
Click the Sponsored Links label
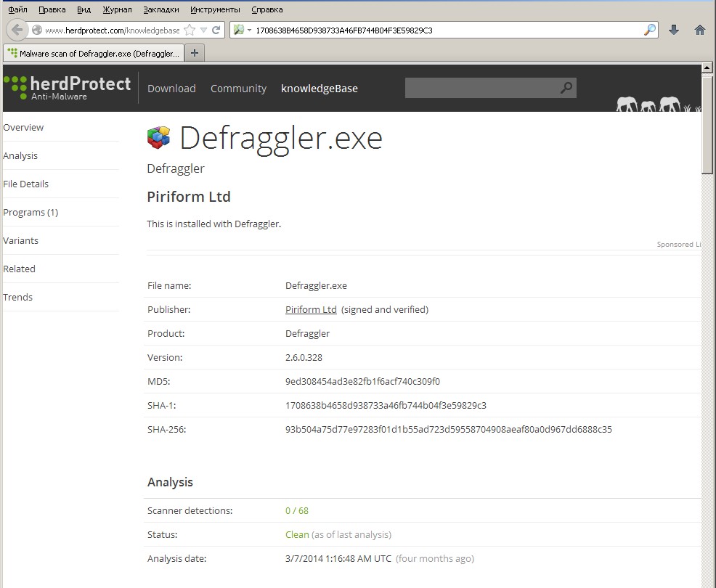click(x=678, y=244)
